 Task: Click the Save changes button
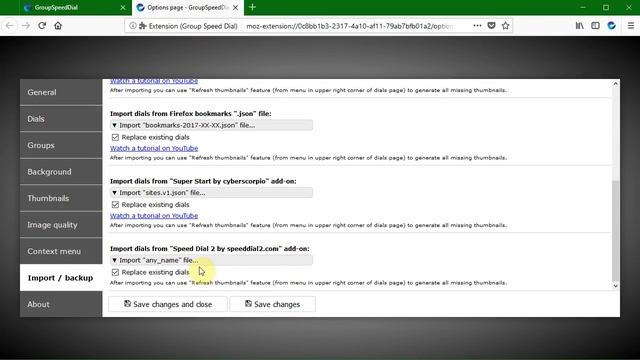(x=273, y=304)
